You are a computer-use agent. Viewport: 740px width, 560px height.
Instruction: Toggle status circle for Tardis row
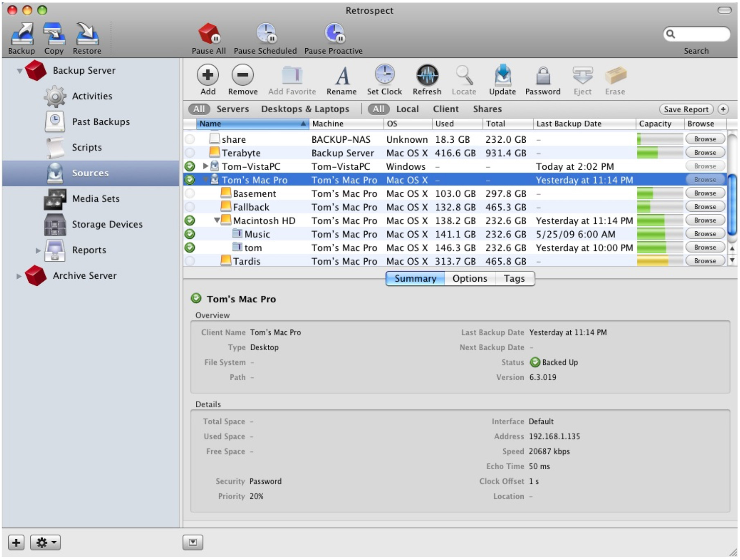pyautogui.click(x=190, y=261)
